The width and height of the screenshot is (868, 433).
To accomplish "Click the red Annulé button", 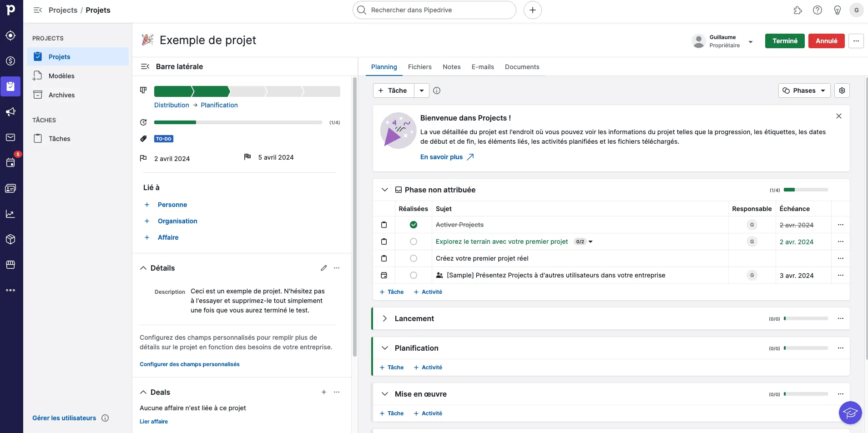I will (827, 41).
